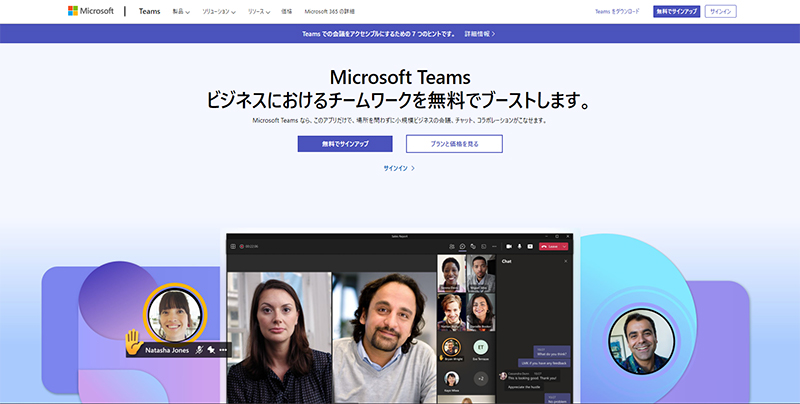Click the Microsoft logo in header
Screen dimensions: 800x404
[91, 11]
